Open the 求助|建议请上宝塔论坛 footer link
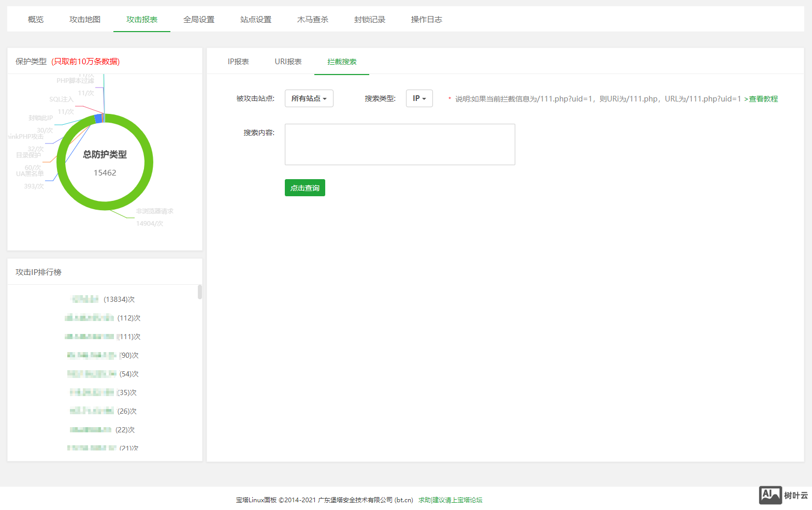Viewport: 812px width, 510px height. (450, 500)
